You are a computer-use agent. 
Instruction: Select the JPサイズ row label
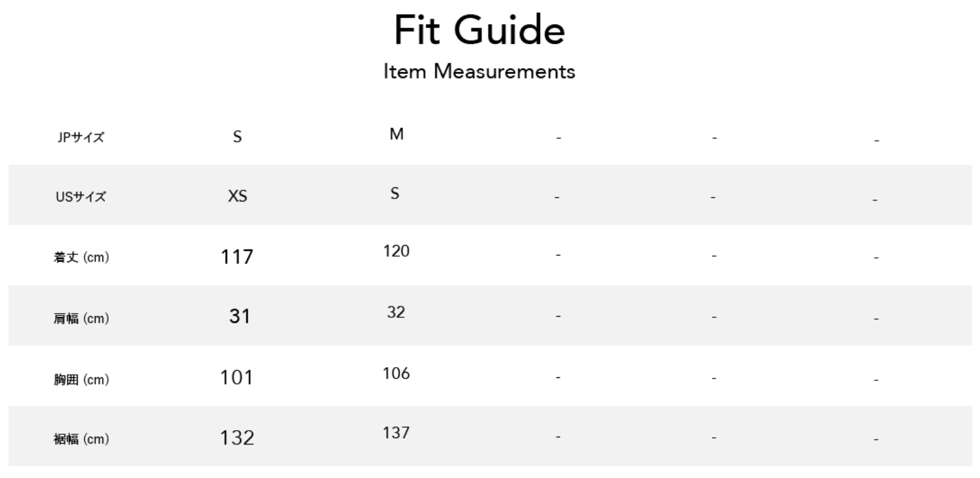coord(81,137)
